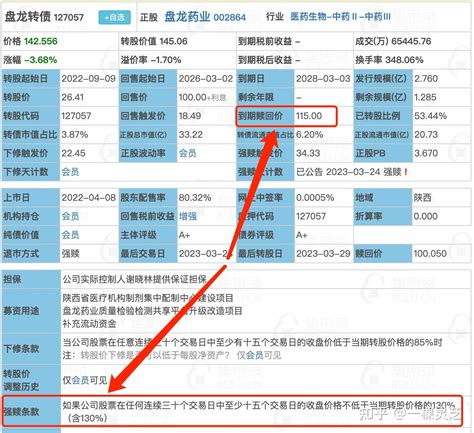This screenshot has height=433, width=474.
Task: Click the 会员 link beside 下修天计数
Action: [x=70, y=172]
